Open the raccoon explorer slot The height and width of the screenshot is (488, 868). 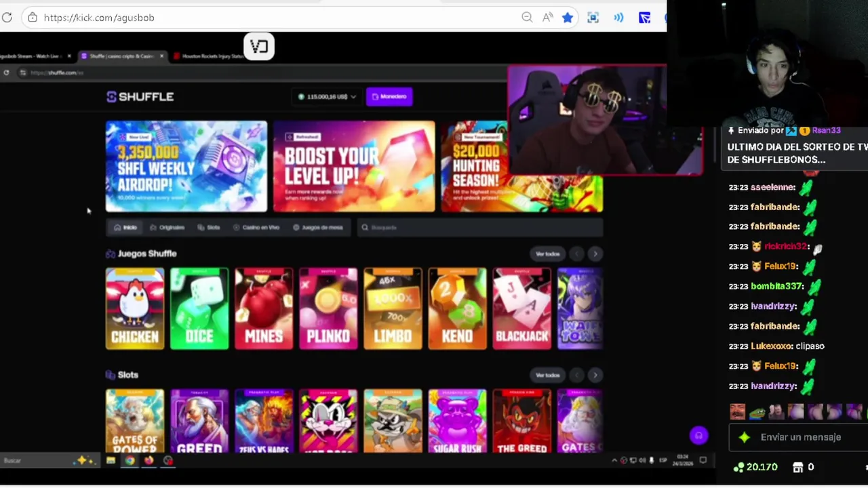tap(393, 421)
